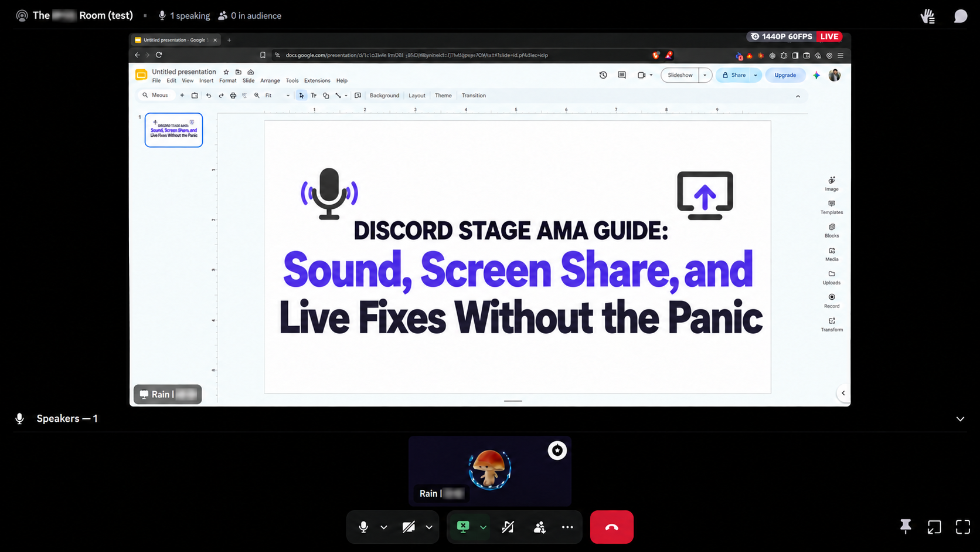Click the stage channel icon beside room name

click(22, 16)
